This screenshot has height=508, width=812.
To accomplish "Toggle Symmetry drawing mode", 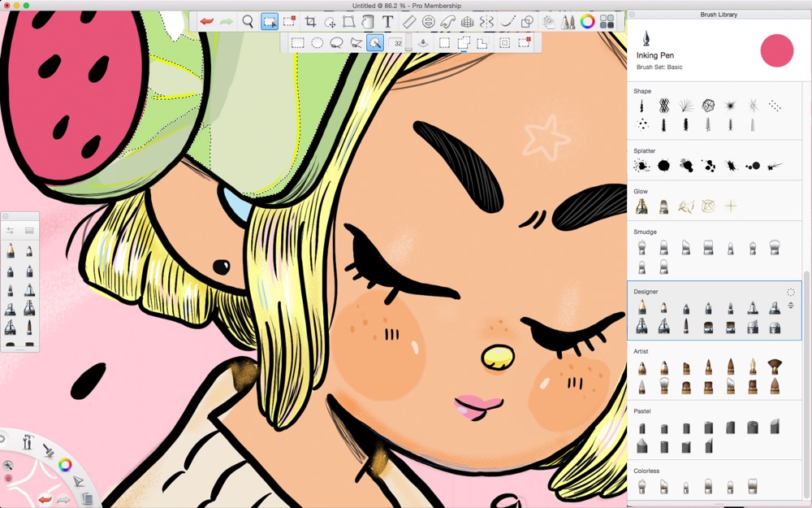I will click(486, 22).
